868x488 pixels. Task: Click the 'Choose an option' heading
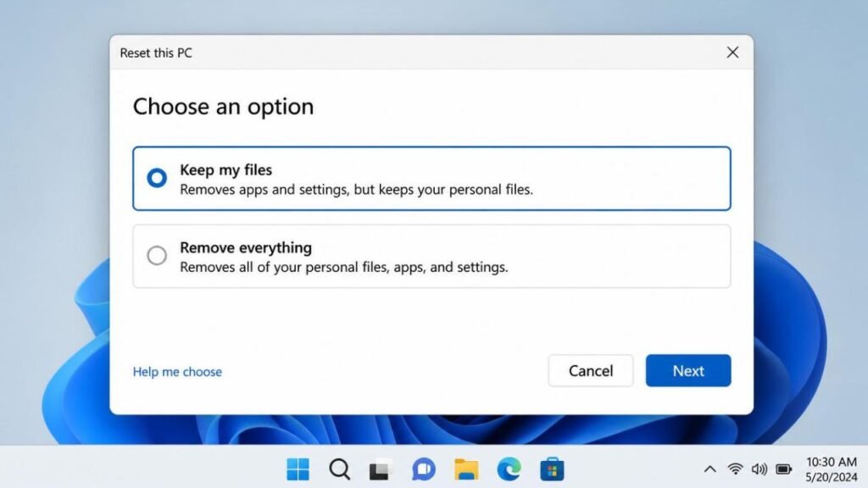click(223, 107)
